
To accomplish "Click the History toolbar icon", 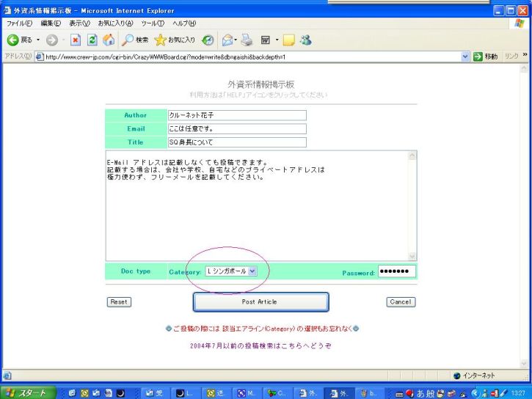I will click(208, 40).
